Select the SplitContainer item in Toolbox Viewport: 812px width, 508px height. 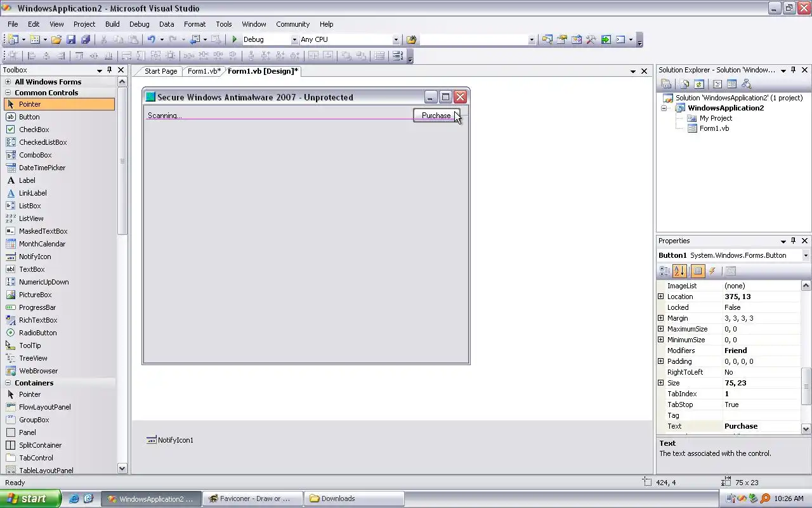(59, 445)
